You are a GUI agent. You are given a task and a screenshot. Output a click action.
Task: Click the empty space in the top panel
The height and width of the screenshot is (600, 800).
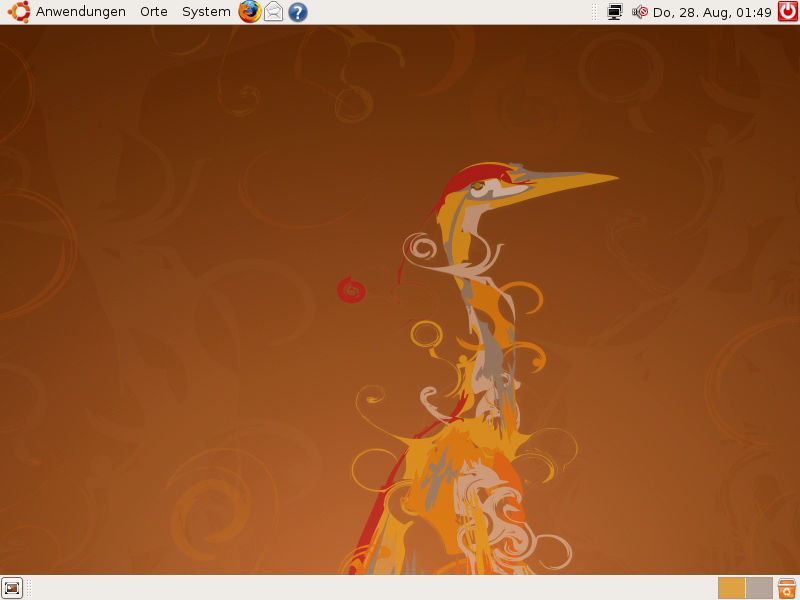coord(450,12)
